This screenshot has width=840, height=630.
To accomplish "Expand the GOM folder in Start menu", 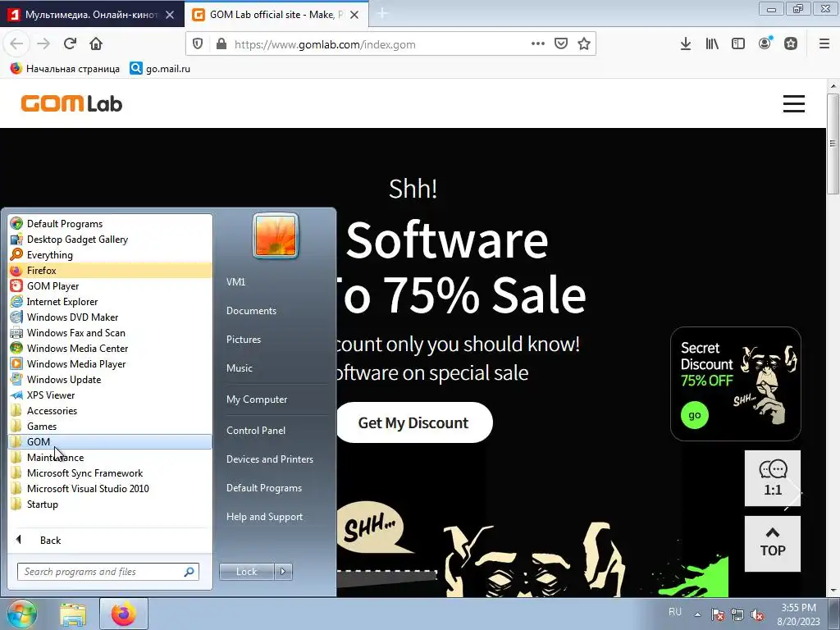I will [111, 442].
